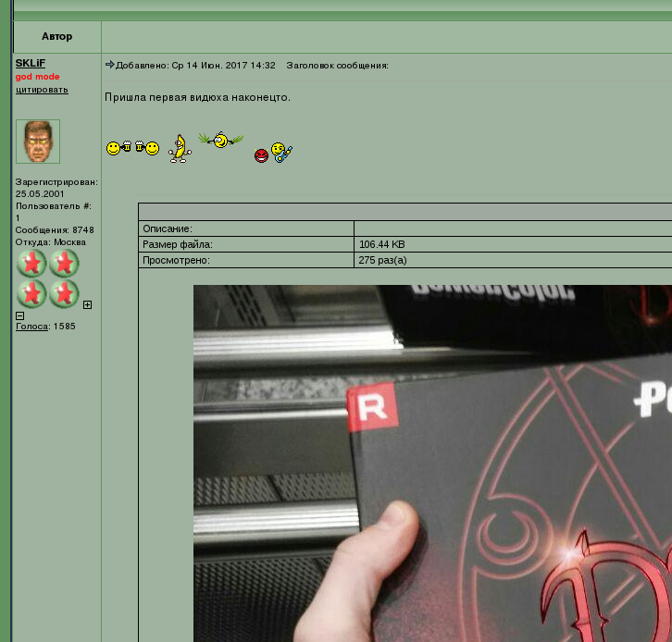Click 'Заголовок сообщения:' label
Screen dimensions: 672x642
click(337, 66)
